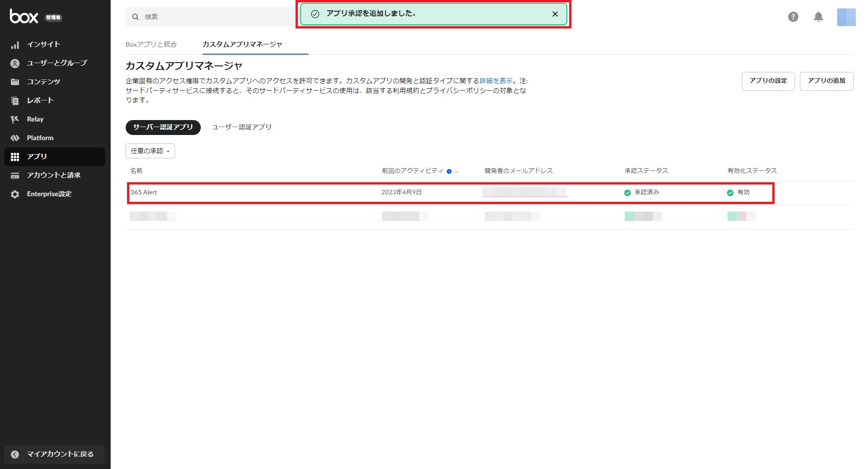The image size is (868, 469).
Task: Click the info icon beside 前回のアクティビティ
Action: (449, 171)
